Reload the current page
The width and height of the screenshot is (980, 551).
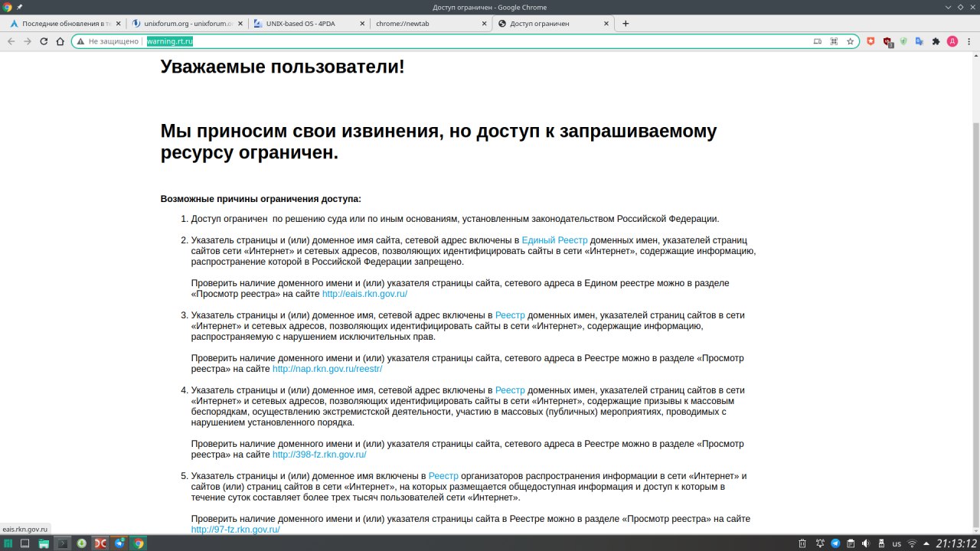(x=44, y=41)
